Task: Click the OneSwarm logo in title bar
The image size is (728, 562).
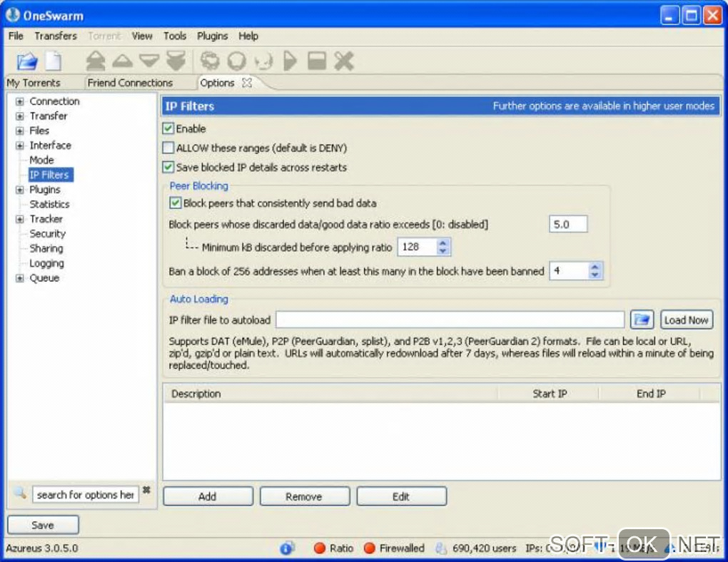Action: 13,15
